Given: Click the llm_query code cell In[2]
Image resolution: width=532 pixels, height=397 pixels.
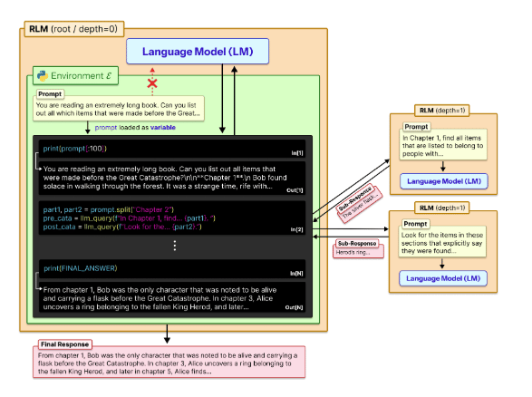Looking at the screenshot, I should coord(172,218).
